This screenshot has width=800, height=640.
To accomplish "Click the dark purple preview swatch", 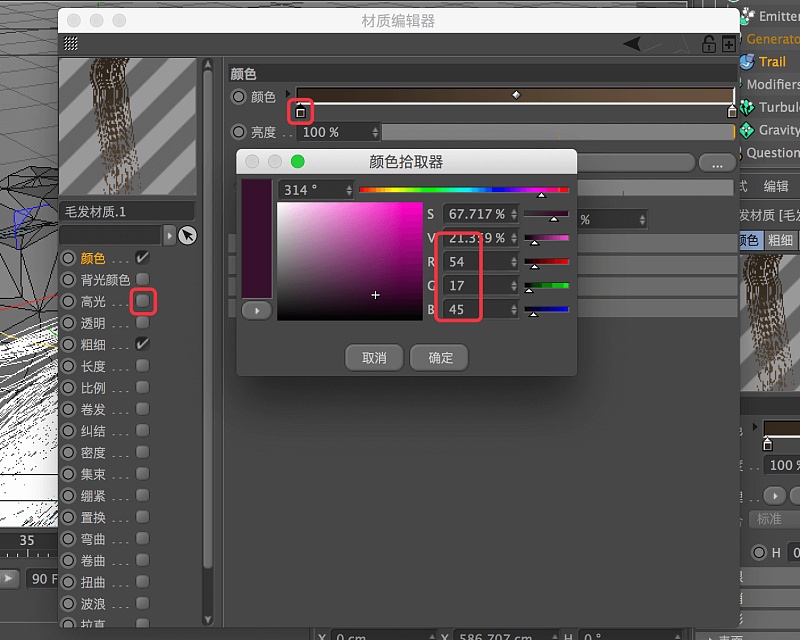I will pos(257,238).
